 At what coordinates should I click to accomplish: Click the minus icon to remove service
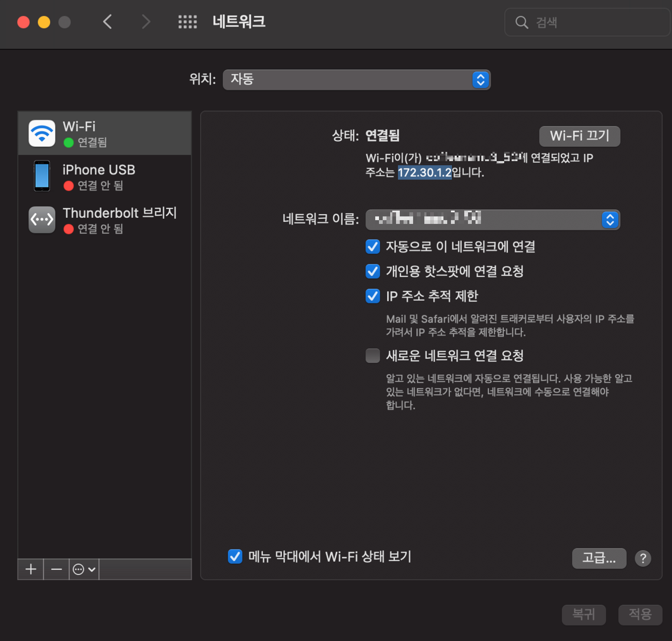tap(56, 569)
